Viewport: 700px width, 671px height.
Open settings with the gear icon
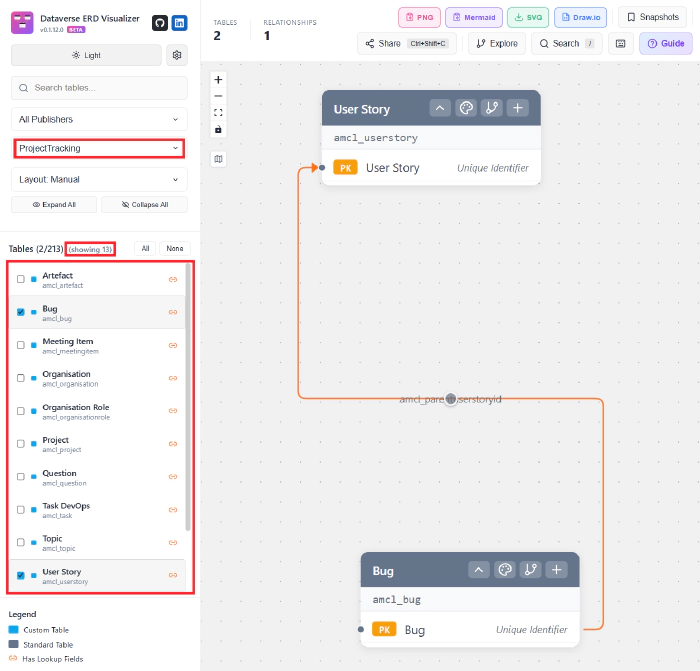(x=178, y=55)
